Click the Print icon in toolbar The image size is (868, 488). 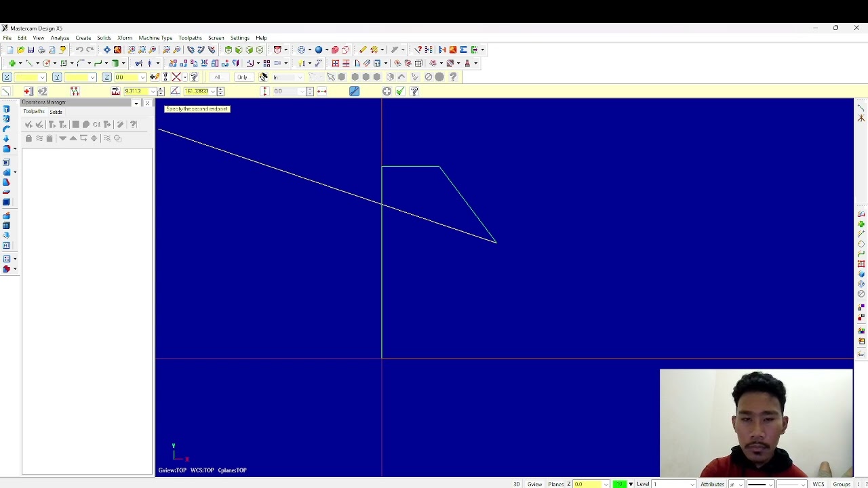pos(41,49)
